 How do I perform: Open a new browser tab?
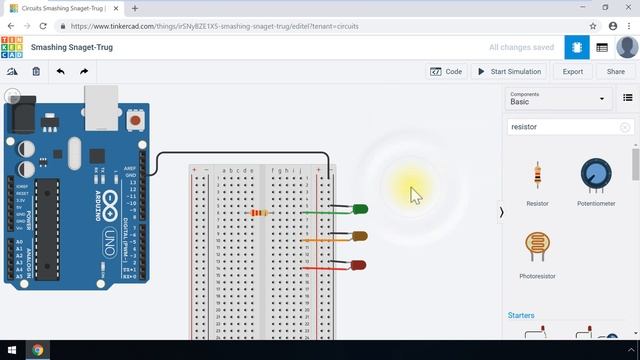click(x=135, y=8)
